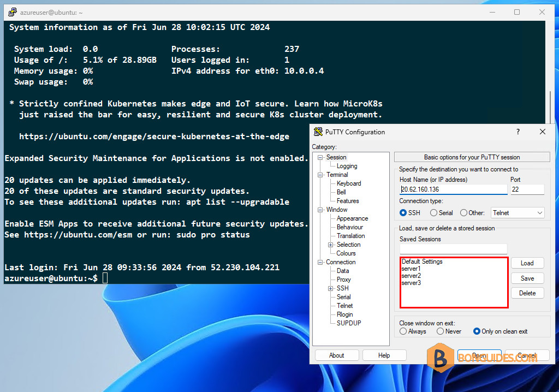Click the secure-kubernetes-at-the-edge URL in terminal
Viewport: 559px width, 392px height.
154,136
